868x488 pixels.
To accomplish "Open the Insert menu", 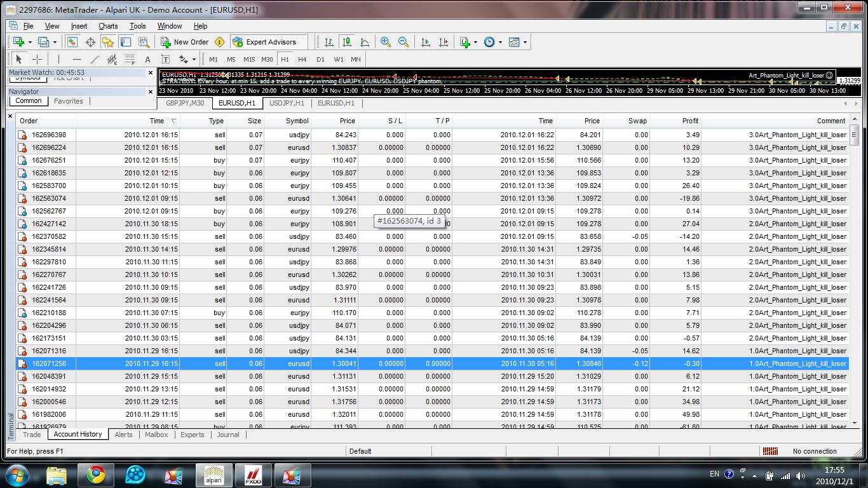I will (x=79, y=26).
